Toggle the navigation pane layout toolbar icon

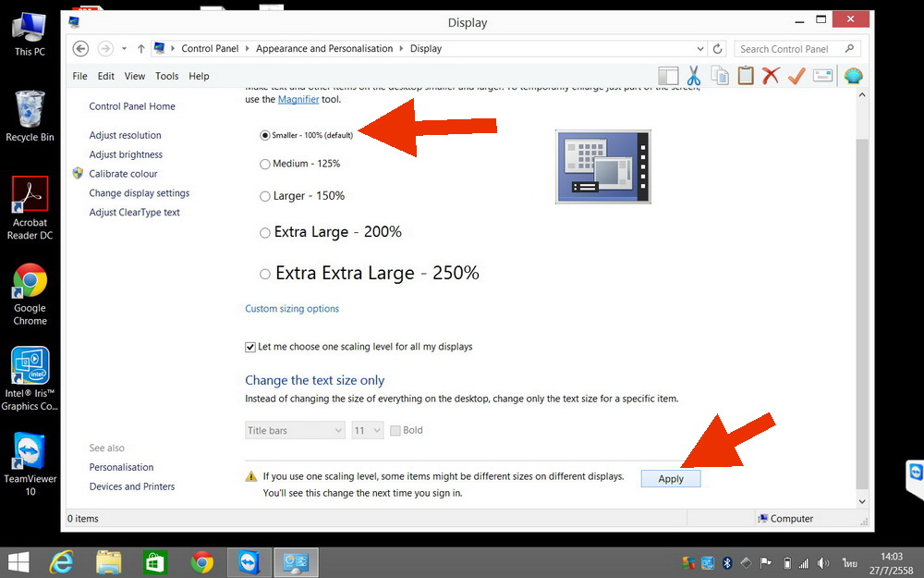668,76
